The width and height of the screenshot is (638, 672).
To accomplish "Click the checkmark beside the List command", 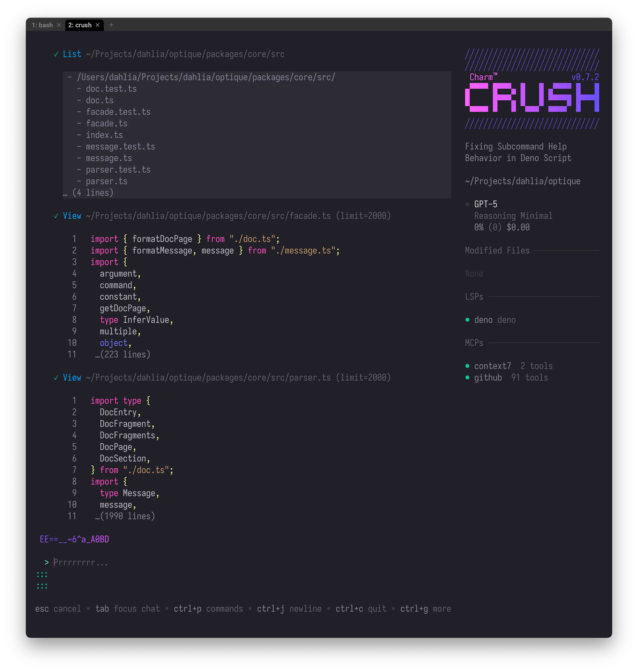I will (x=56, y=54).
